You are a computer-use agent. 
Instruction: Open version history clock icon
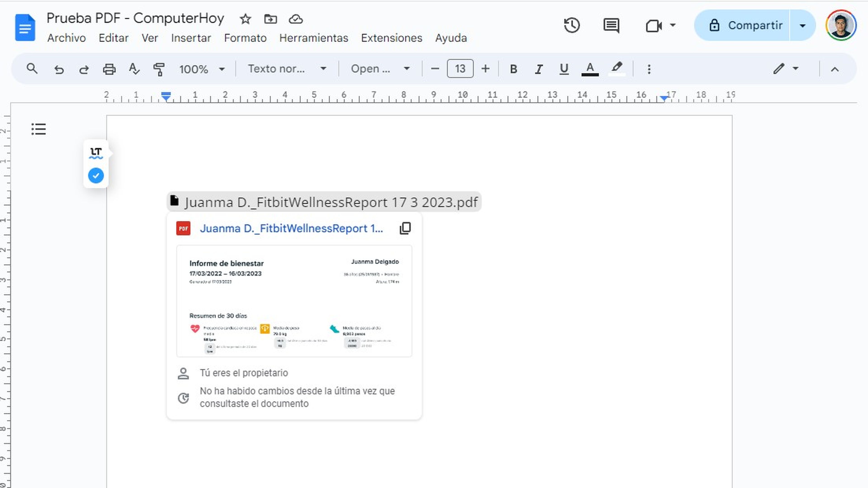[x=571, y=26]
